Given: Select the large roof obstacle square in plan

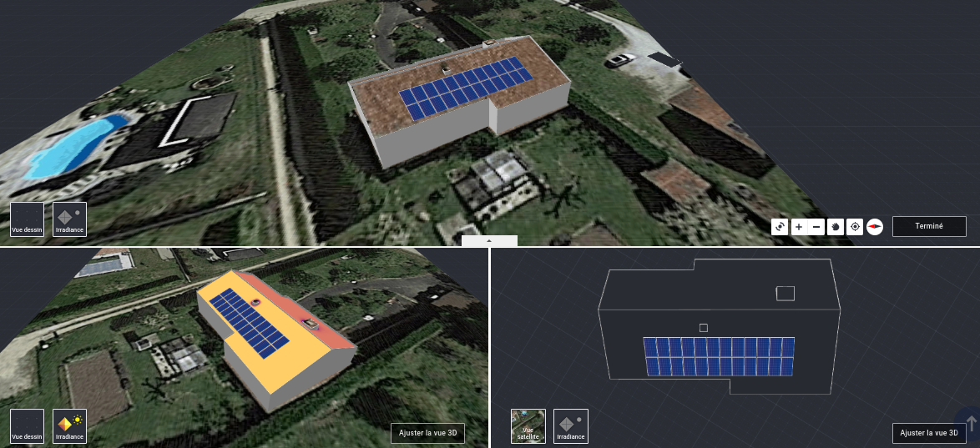Looking at the screenshot, I should [785, 293].
